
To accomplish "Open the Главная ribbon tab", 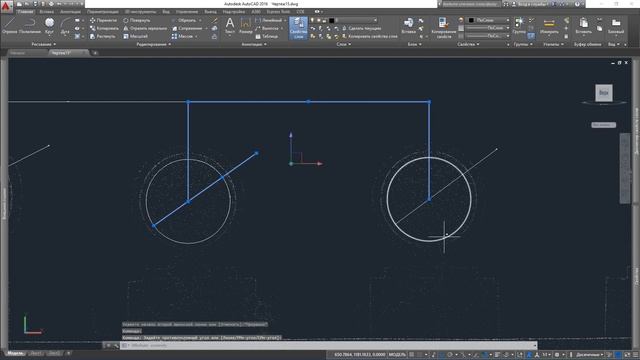I will pos(25,12).
